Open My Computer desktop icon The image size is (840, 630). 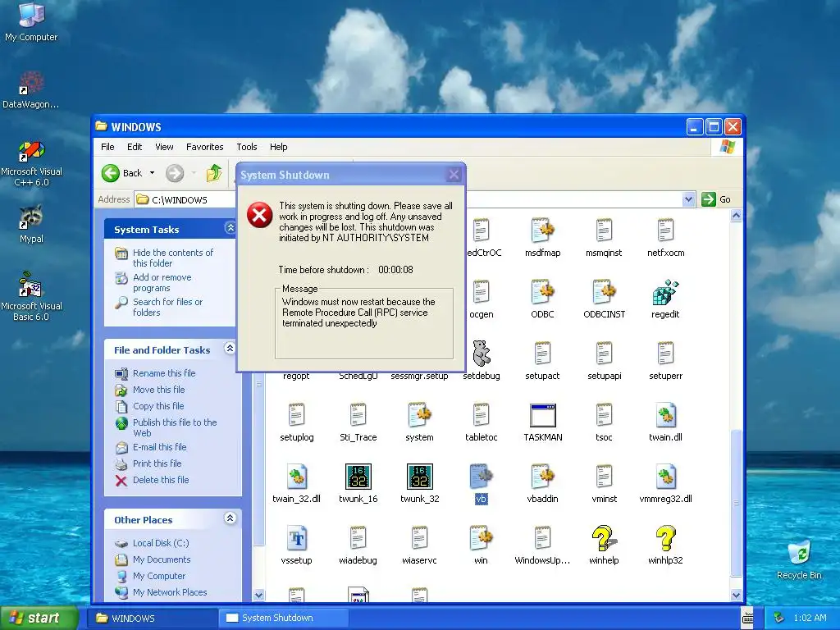click(x=31, y=21)
